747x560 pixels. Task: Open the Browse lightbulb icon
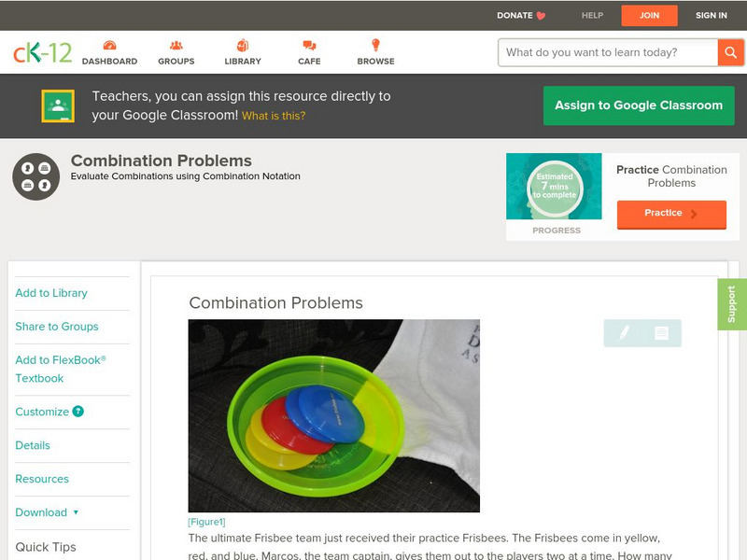click(375, 45)
